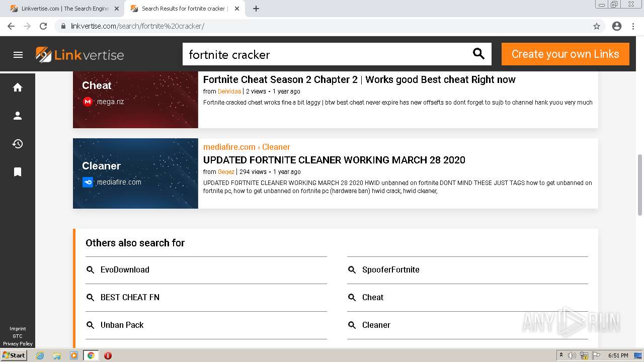
Task: Close the Linkvertise.com Search Engine tab
Action: pos(116,9)
